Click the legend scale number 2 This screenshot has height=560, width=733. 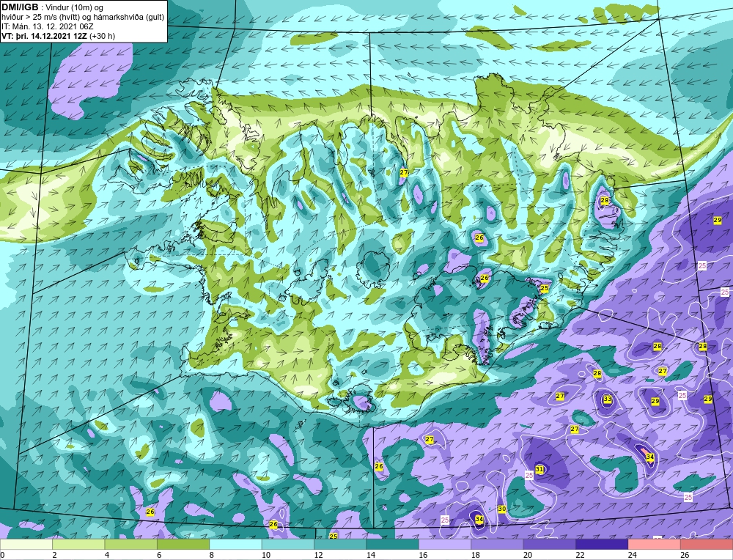54,556
